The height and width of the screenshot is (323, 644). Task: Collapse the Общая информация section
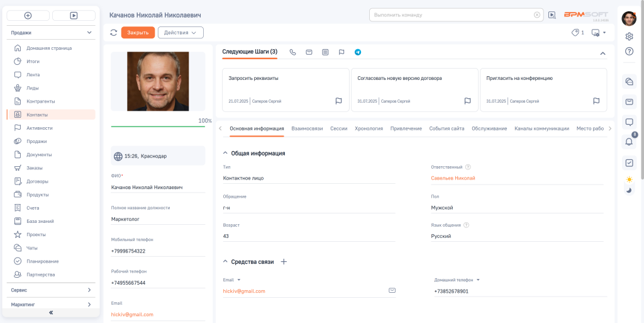(225, 153)
